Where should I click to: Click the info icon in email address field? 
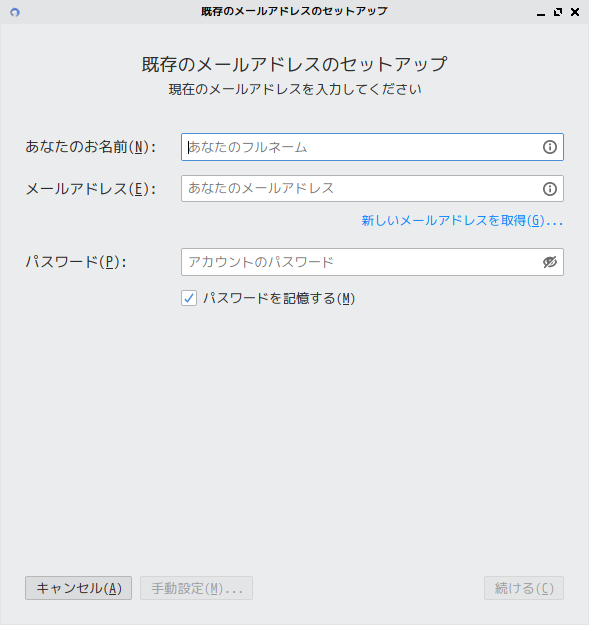click(x=550, y=189)
